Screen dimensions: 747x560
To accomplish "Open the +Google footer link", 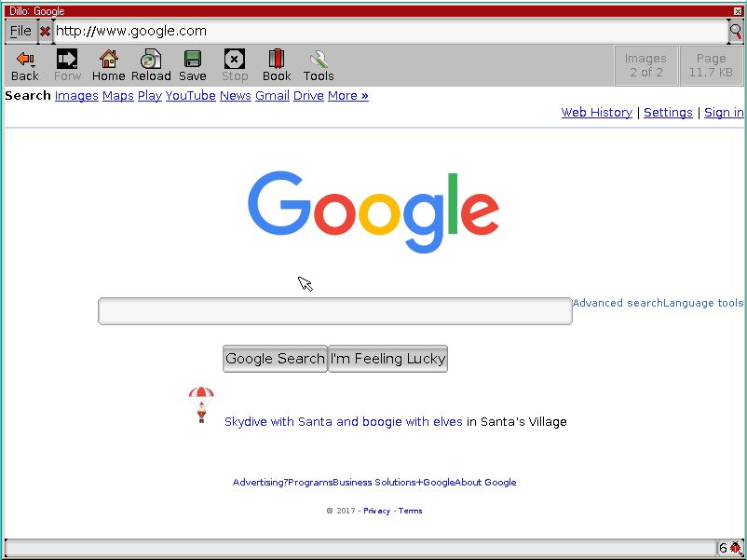I will (x=435, y=483).
